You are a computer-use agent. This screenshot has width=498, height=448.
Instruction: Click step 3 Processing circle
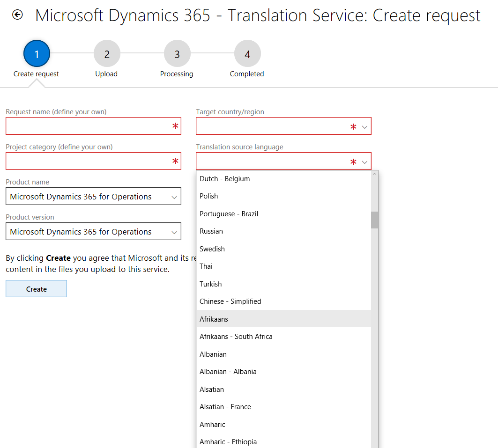click(177, 54)
